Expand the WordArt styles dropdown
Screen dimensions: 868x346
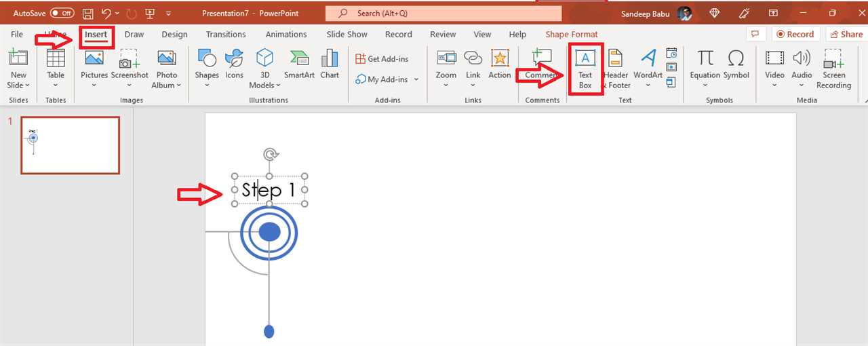(x=648, y=85)
